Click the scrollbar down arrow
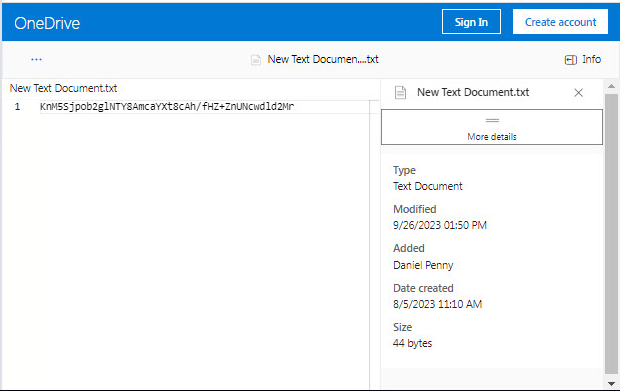Screen dimensions: 620x391 click(611, 383)
